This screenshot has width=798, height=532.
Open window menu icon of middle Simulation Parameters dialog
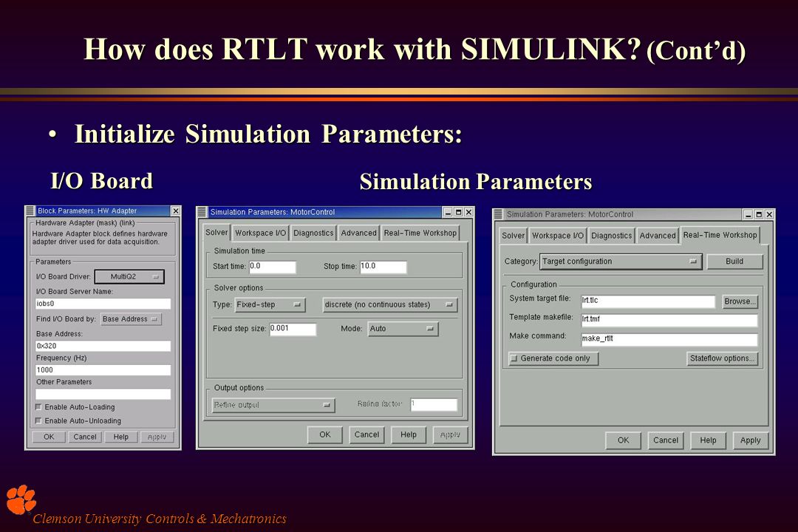point(202,212)
